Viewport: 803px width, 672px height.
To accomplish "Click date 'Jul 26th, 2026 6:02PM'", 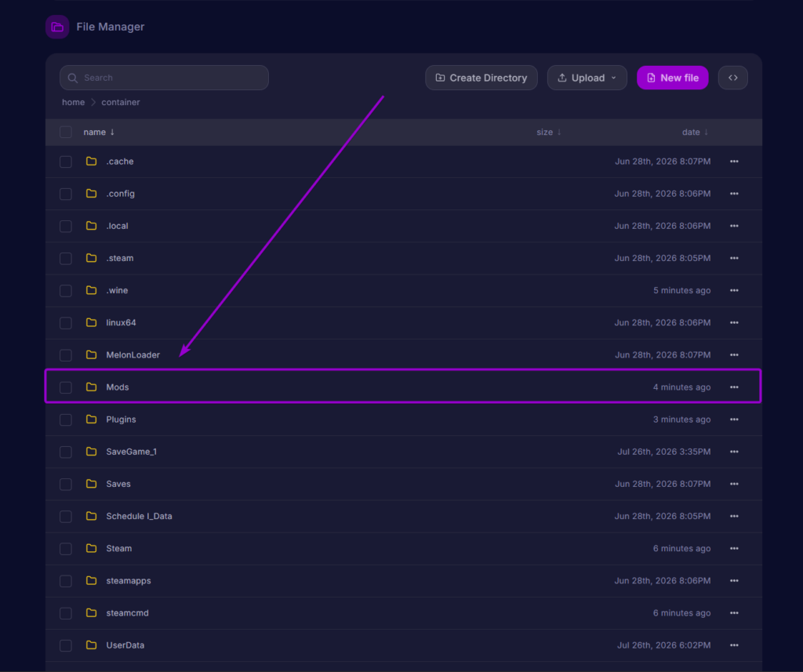I will (663, 645).
